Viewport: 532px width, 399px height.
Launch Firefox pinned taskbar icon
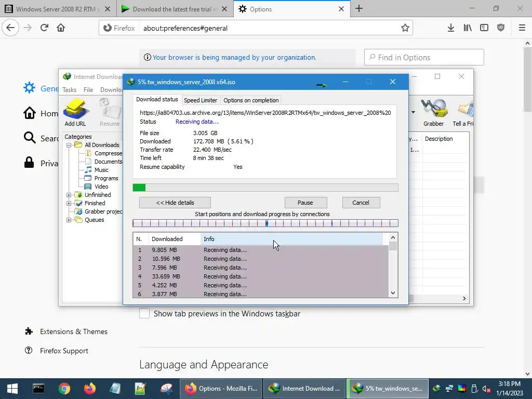pos(89,389)
